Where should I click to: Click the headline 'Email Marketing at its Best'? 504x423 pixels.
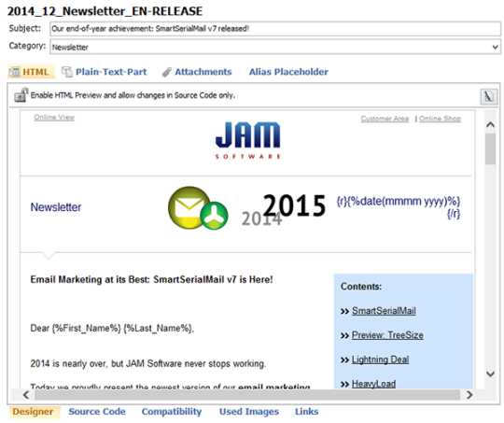coord(151,279)
